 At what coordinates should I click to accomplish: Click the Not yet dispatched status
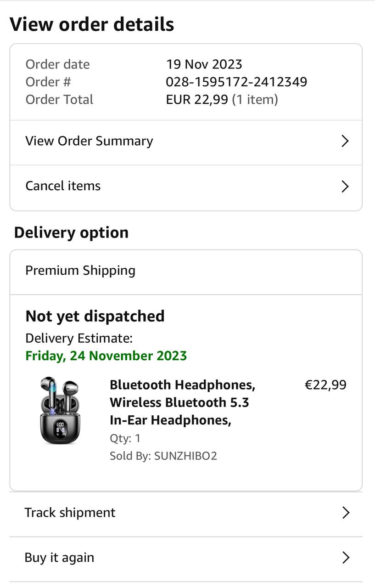click(x=95, y=316)
